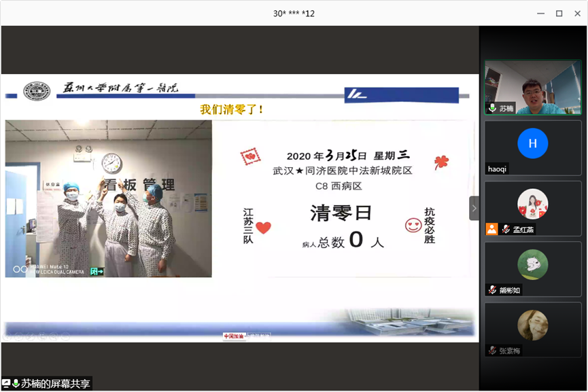Click 熊彬如's green cartoon avatar
The height and width of the screenshot is (392, 588).
(x=532, y=264)
